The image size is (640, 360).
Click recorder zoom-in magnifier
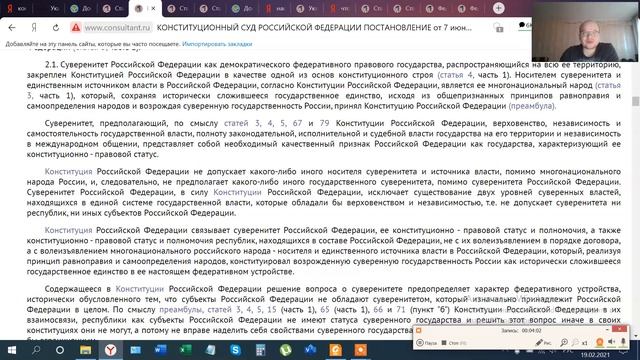564,343
